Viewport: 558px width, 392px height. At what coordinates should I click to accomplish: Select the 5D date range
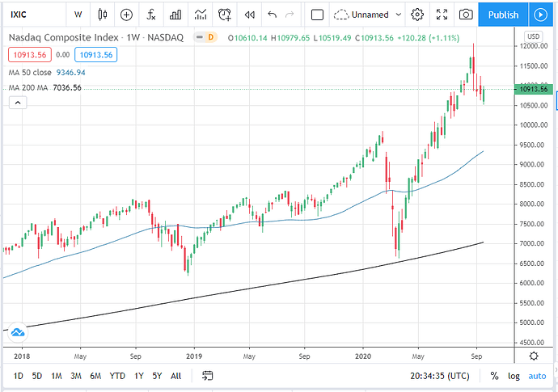(37, 376)
